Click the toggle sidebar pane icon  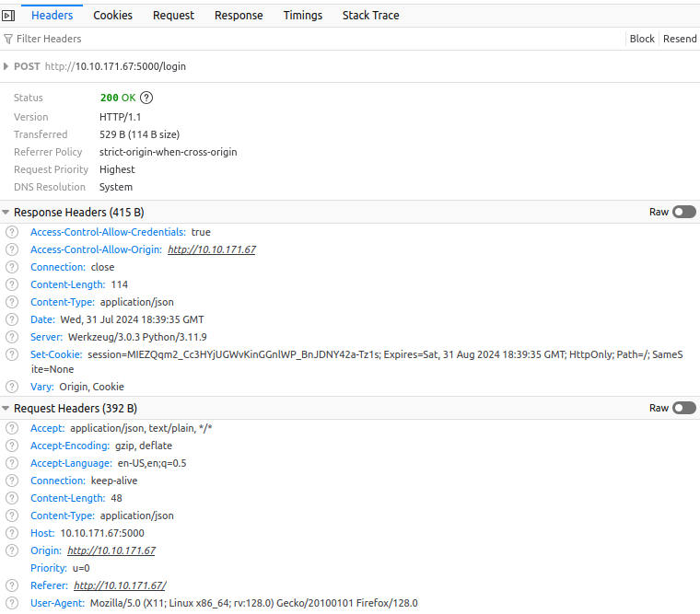click(x=8, y=16)
